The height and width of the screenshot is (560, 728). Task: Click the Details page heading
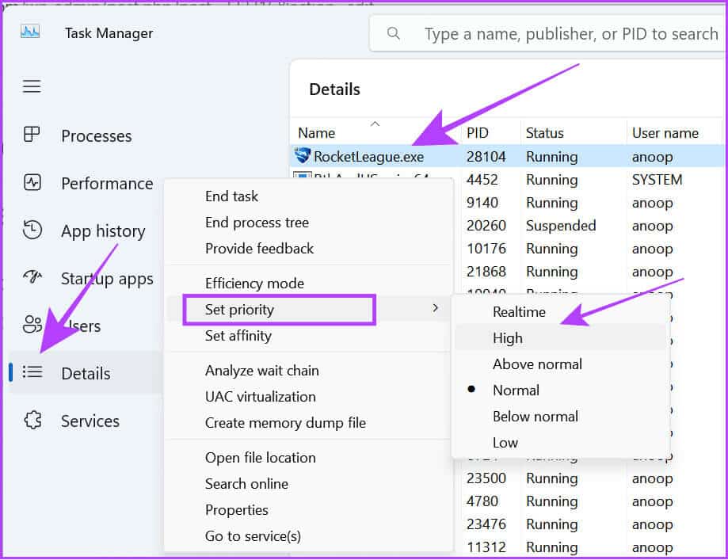pos(334,89)
